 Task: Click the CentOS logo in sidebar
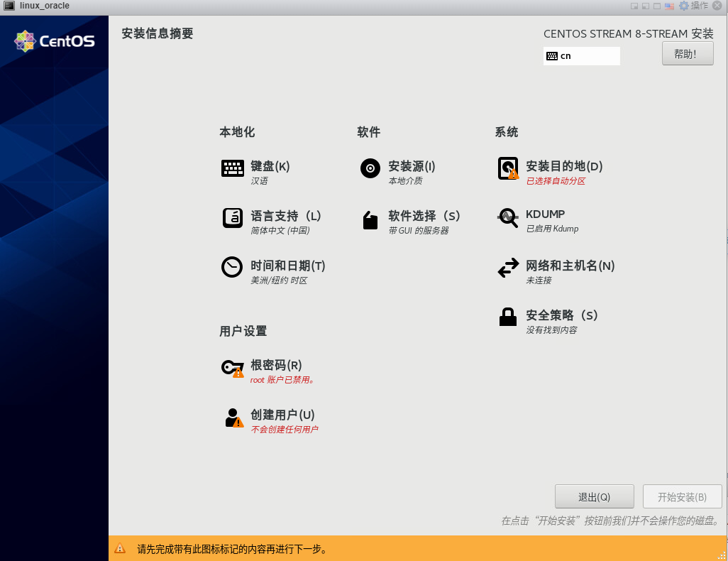pos(55,41)
